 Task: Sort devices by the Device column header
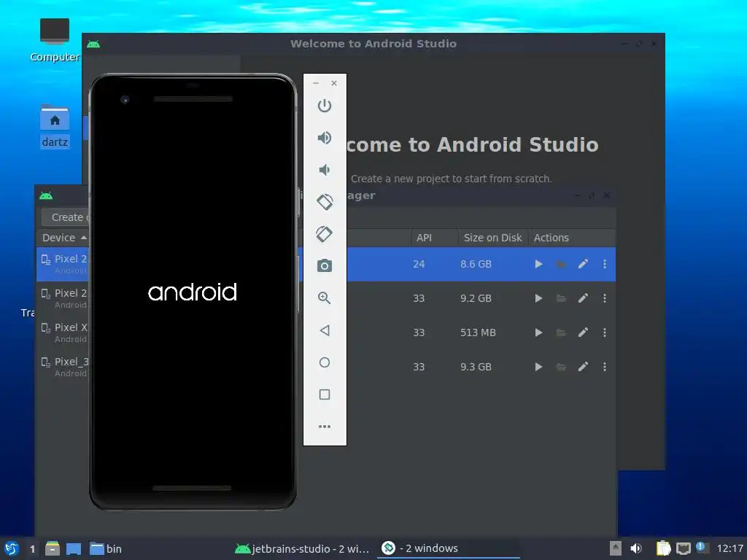63,238
